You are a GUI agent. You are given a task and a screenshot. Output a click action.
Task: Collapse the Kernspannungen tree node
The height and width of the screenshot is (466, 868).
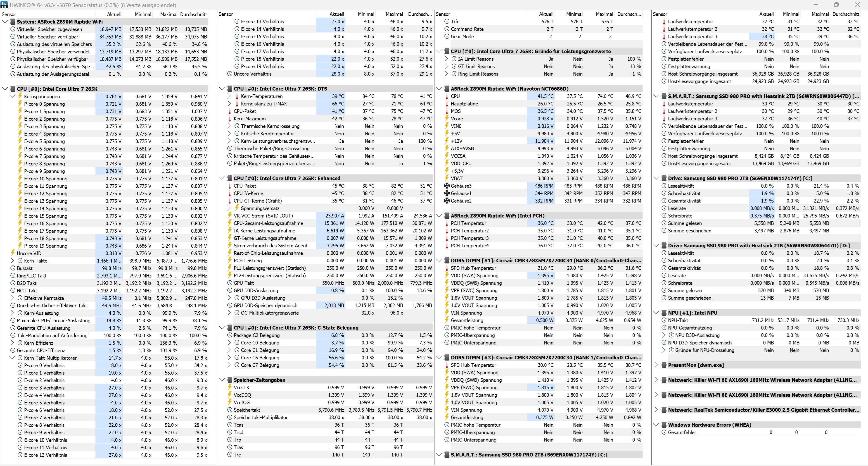pyautogui.click(x=12, y=96)
